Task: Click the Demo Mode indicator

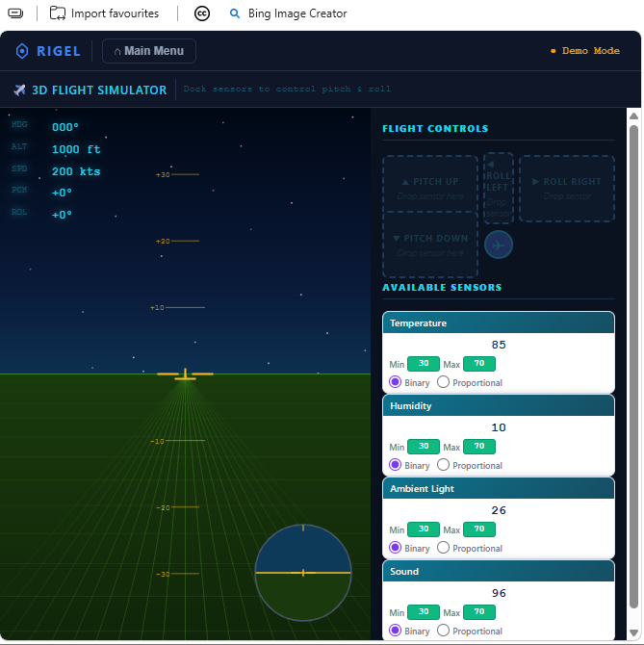Action: 585,51
